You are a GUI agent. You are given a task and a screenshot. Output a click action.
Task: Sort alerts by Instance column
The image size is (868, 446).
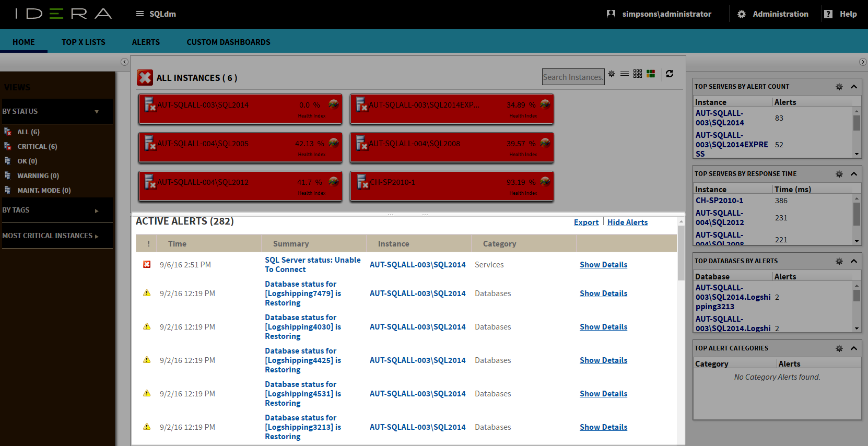393,244
